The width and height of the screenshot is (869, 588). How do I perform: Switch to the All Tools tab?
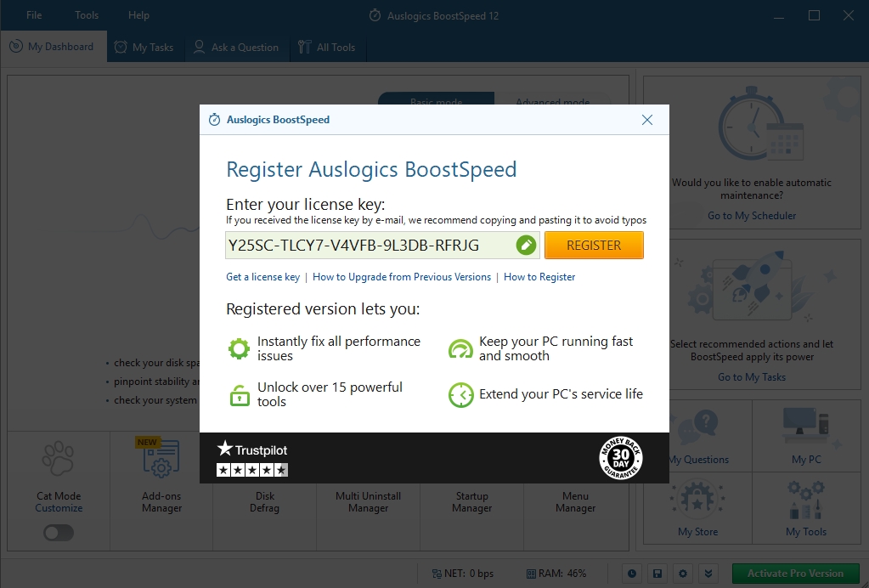[327, 47]
